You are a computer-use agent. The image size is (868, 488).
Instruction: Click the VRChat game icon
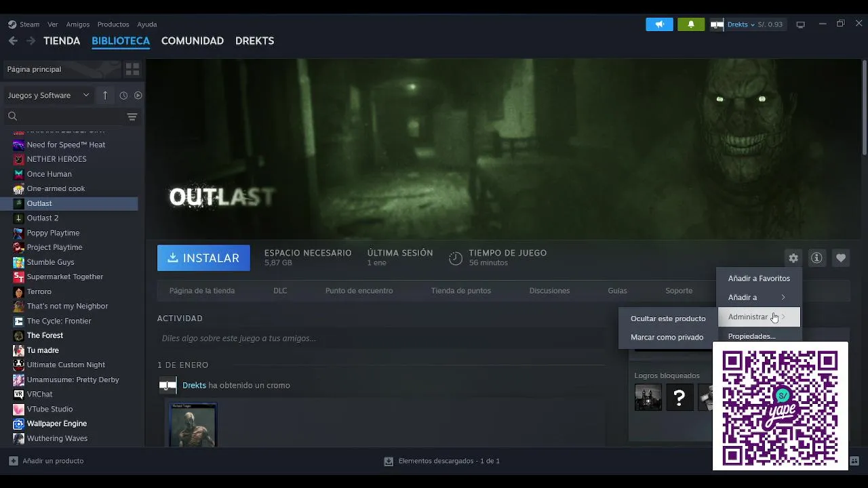(x=19, y=394)
